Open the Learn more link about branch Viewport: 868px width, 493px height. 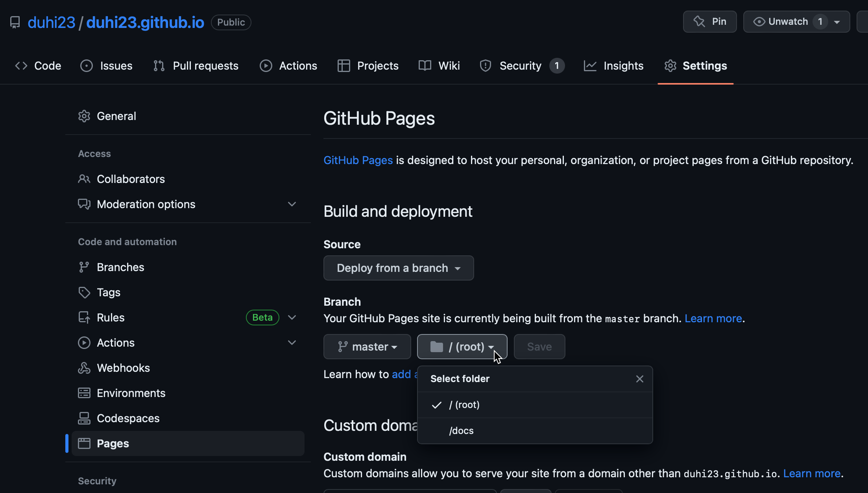tap(713, 318)
